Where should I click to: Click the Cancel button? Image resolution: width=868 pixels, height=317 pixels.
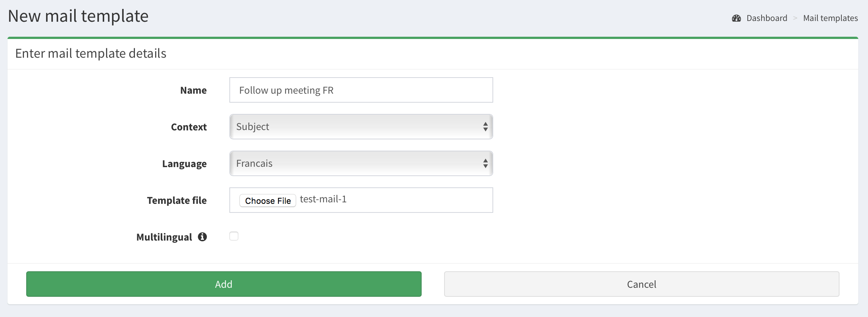click(x=641, y=284)
